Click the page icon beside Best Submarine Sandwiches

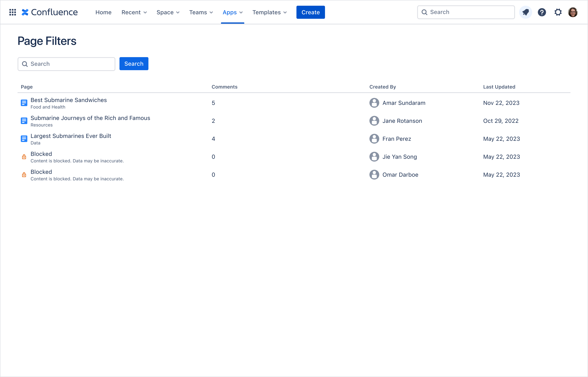pyautogui.click(x=24, y=103)
